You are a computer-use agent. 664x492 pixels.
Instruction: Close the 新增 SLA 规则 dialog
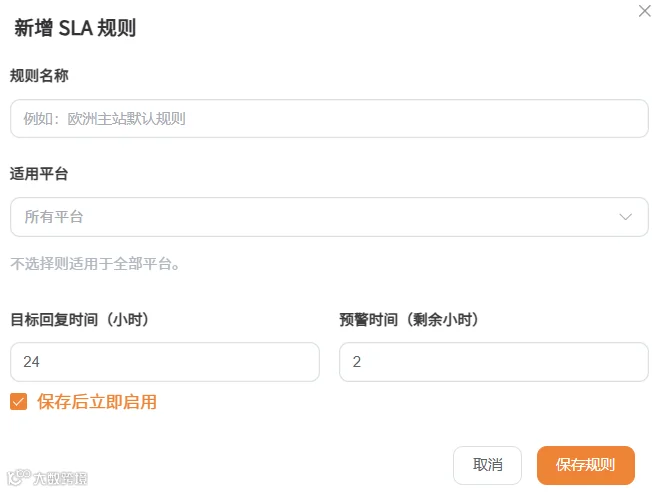pos(645,11)
